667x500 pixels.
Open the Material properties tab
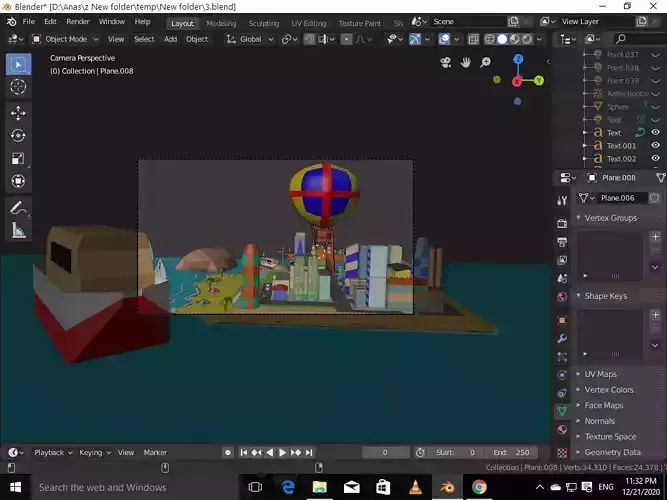(562, 429)
